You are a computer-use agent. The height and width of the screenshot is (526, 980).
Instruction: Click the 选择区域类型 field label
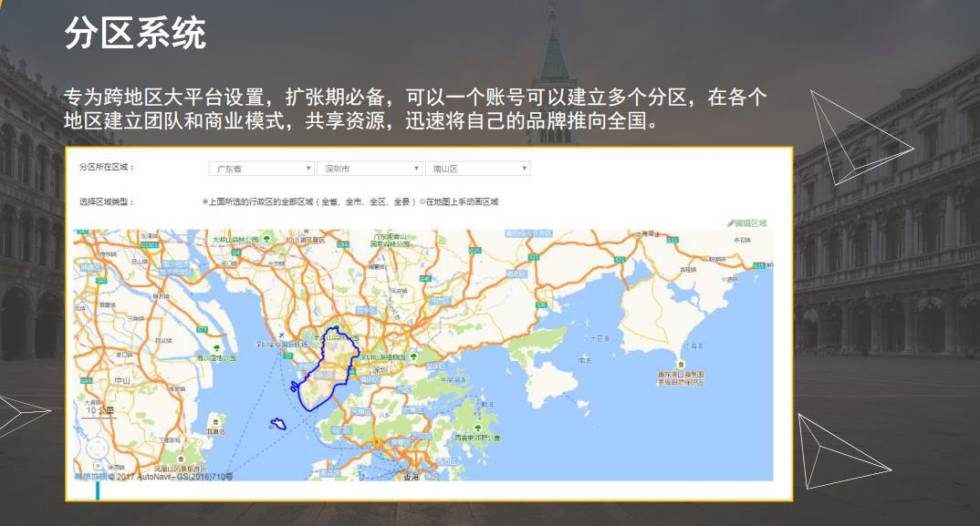[107, 201]
